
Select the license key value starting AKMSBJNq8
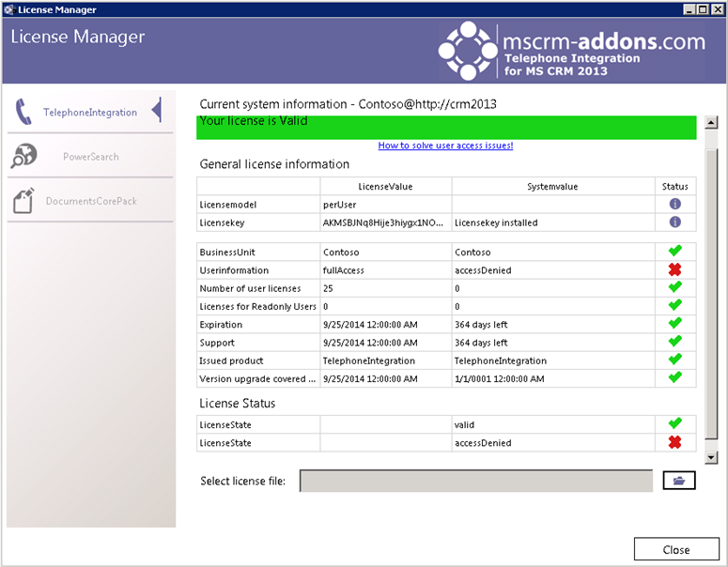tap(385, 222)
